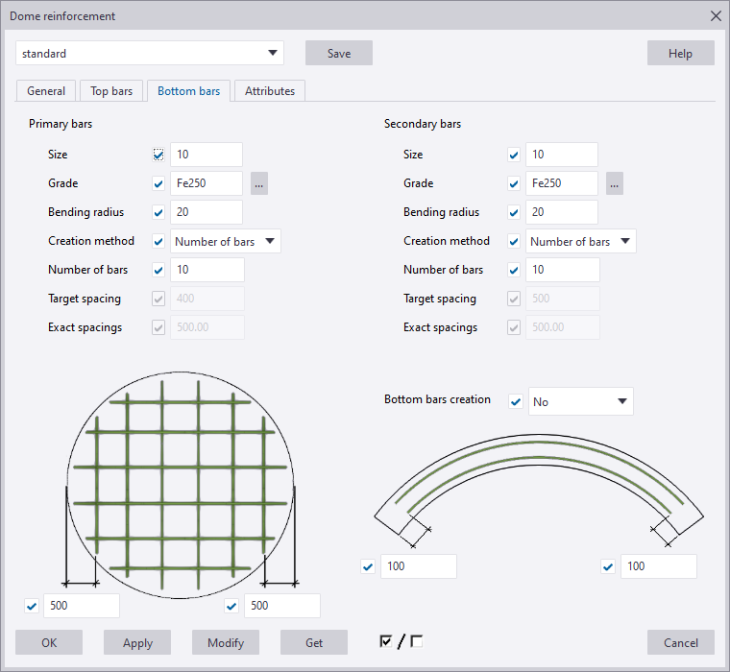Click the toggle all checkboxes icon

pyautogui.click(x=401, y=642)
